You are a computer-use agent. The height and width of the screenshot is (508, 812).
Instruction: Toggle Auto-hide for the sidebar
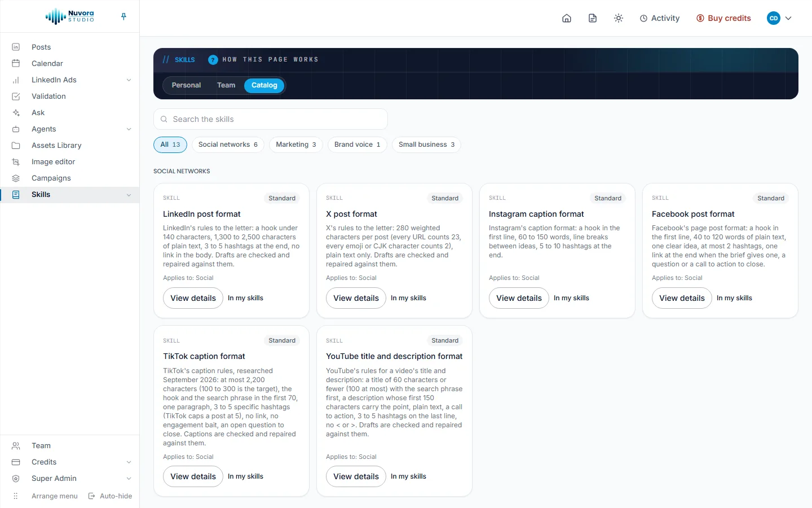[111, 496]
